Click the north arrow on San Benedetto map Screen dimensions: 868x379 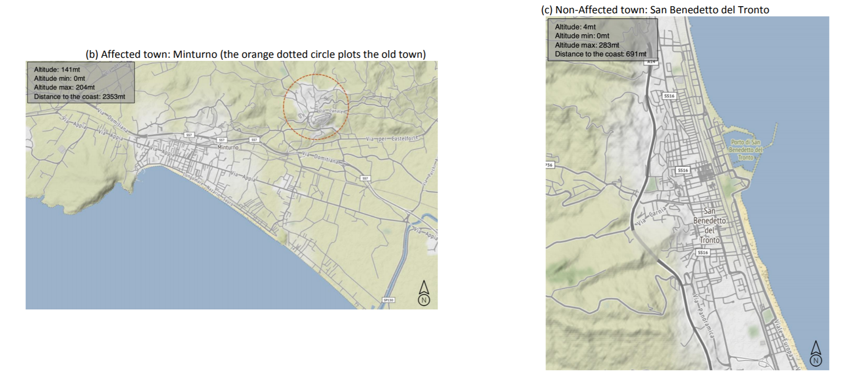pyautogui.click(x=815, y=354)
